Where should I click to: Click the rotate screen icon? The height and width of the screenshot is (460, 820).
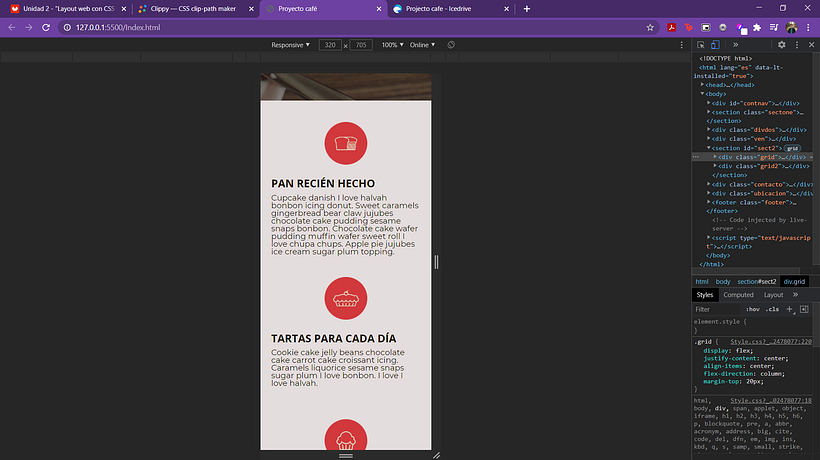click(x=451, y=45)
